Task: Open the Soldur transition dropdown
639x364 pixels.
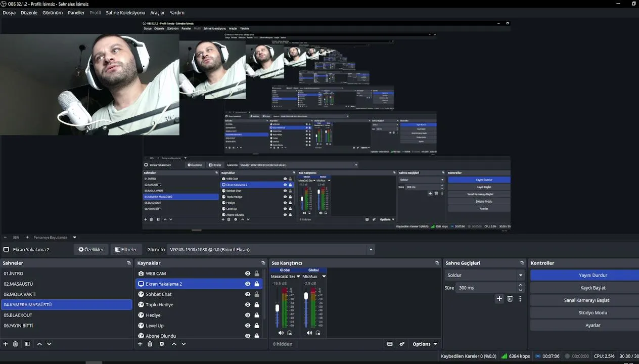Action: coord(484,275)
